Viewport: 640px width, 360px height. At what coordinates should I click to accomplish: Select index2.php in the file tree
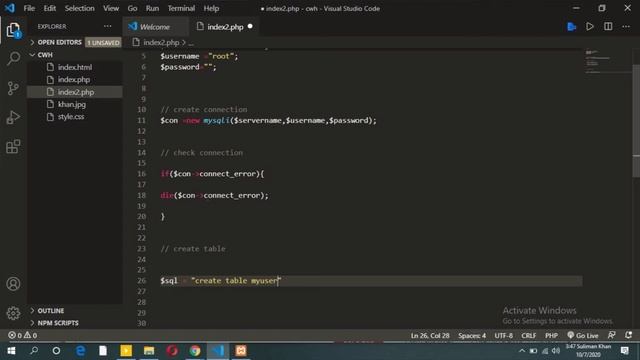pyautogui.click(x=75, y=92)
